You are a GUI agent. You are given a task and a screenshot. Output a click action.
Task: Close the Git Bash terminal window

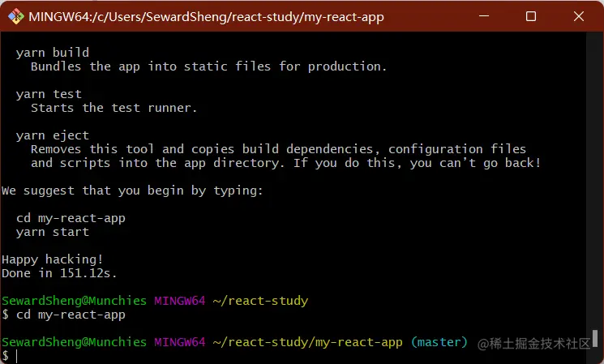tap(576, 16)
